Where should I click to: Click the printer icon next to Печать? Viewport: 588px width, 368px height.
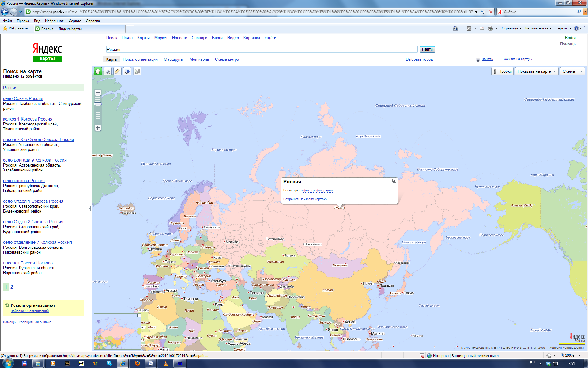point(478,59)
